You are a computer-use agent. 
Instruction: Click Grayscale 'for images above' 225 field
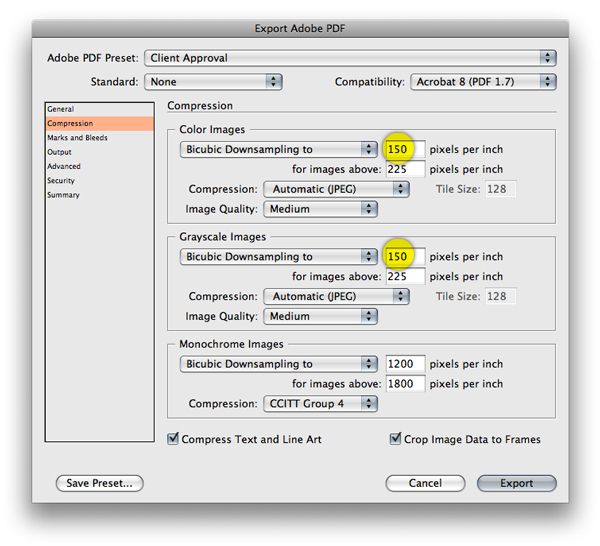coord(405,276)
